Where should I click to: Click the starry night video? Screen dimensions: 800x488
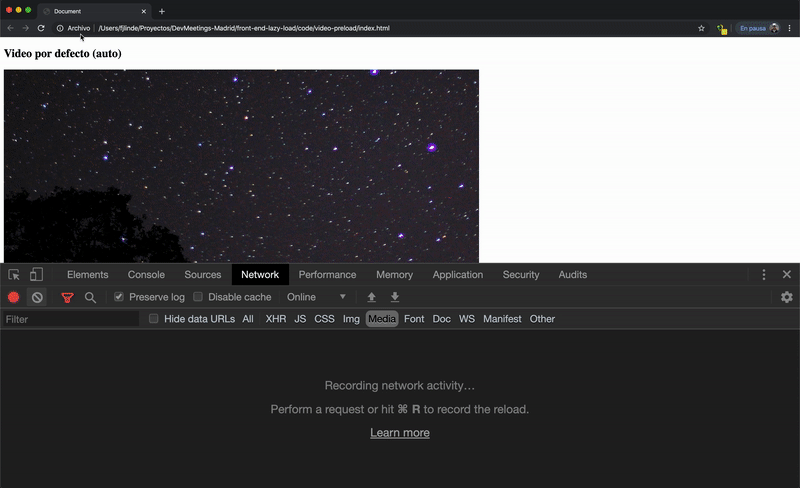(x=241, y=166)
